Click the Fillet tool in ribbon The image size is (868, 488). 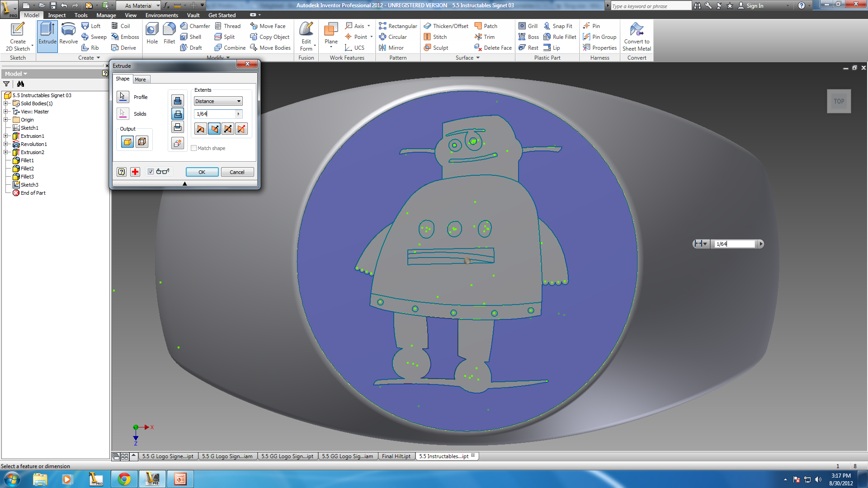(x=169, y=34)
